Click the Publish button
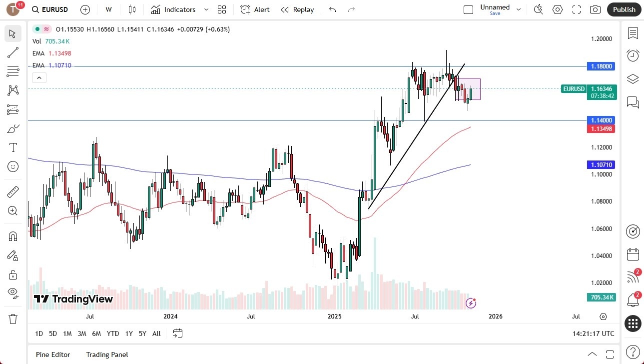The width and height of the screenshot is (644, 364). pos(624,9)
